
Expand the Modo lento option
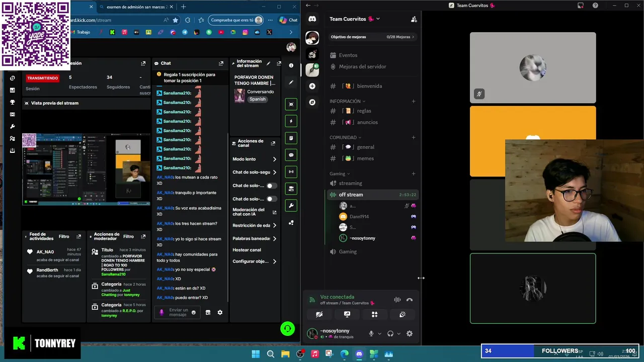(x=255, y=159)
